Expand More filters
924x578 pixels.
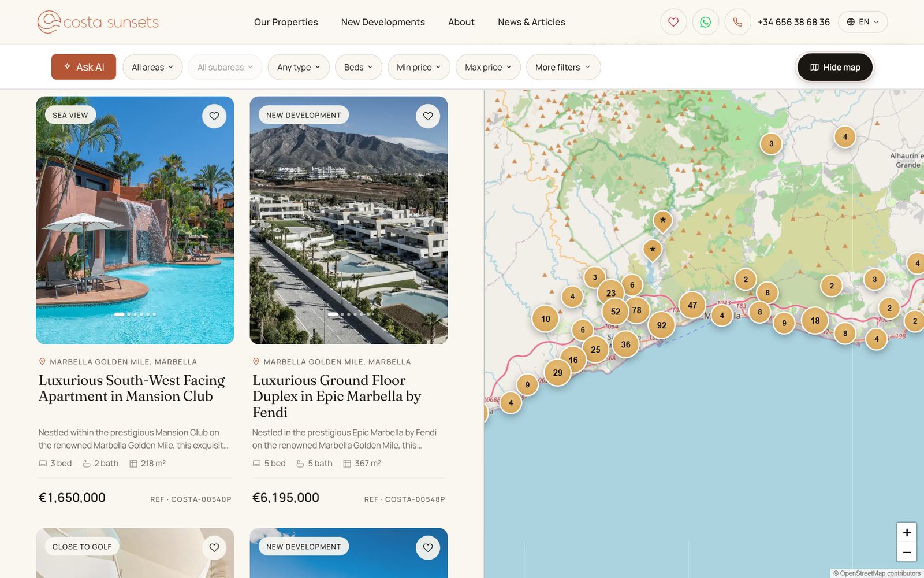563,67
